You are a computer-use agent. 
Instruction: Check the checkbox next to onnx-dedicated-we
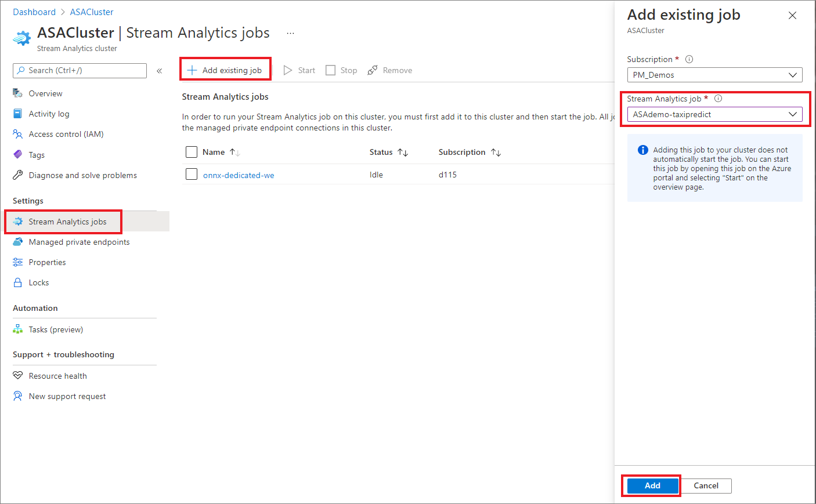tap(192, 174)
